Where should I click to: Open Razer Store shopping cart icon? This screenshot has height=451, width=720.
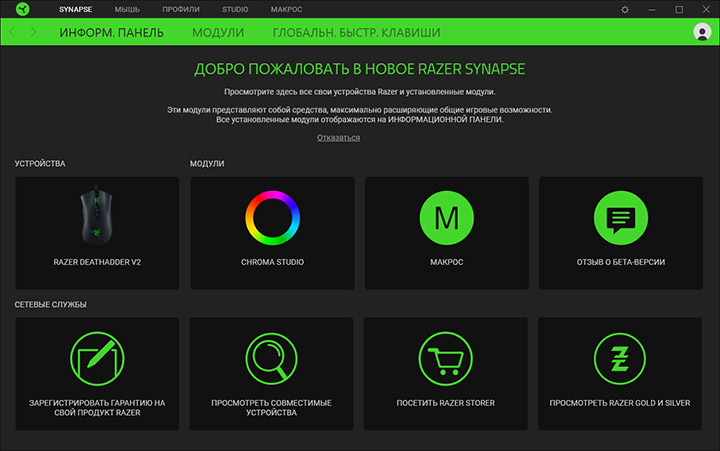pyautogui.click(x=445, y=359)
